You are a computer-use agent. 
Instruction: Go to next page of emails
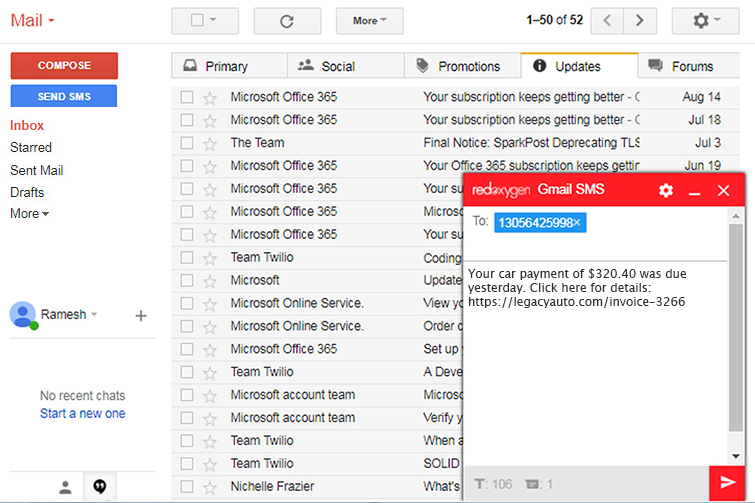coord(640,21)
